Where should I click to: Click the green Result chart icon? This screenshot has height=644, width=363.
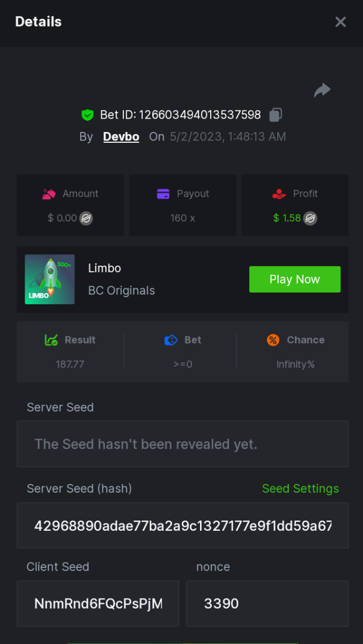51,340
